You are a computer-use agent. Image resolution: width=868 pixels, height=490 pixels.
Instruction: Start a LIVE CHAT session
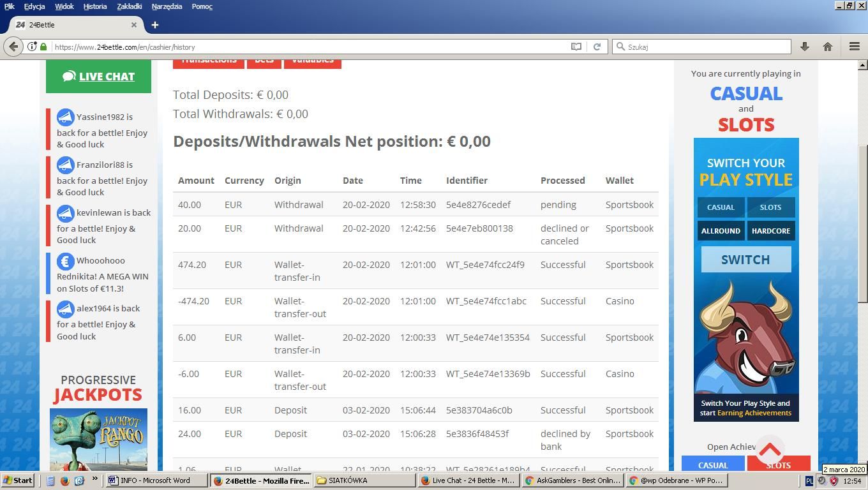(98, 77)
